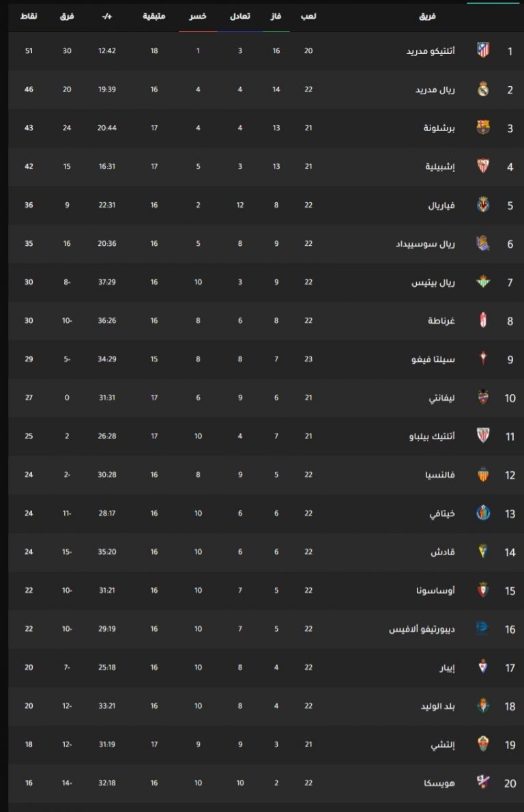Image resolution: width=524 pixels, height=812 pixels.
Task: Sort table by لعب column header
Action: point(308,16)
